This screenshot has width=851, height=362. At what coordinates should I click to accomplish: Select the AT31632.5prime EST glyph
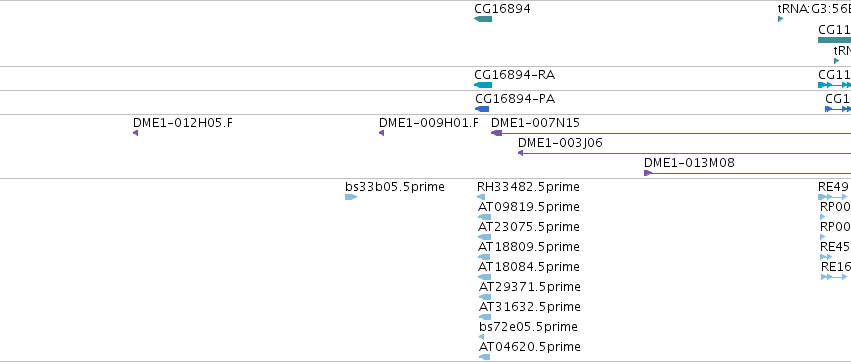click(485, 317)
